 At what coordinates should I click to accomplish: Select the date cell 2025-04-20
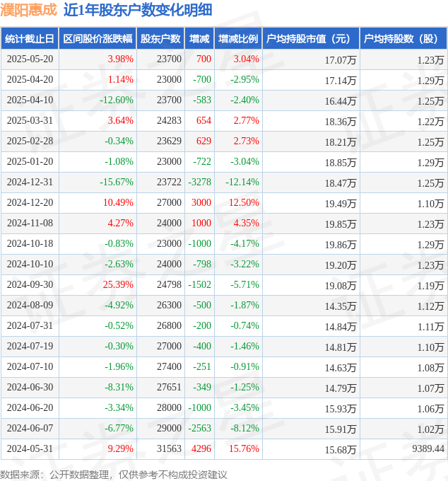[30, 79]
